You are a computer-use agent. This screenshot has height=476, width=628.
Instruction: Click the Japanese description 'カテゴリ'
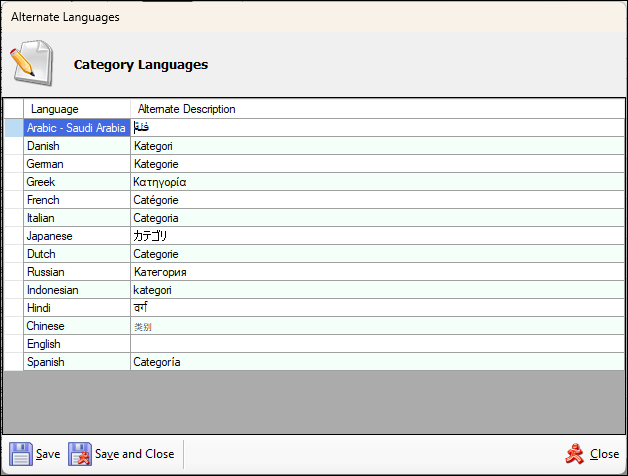pyautogui.click(x=150, y=236)
